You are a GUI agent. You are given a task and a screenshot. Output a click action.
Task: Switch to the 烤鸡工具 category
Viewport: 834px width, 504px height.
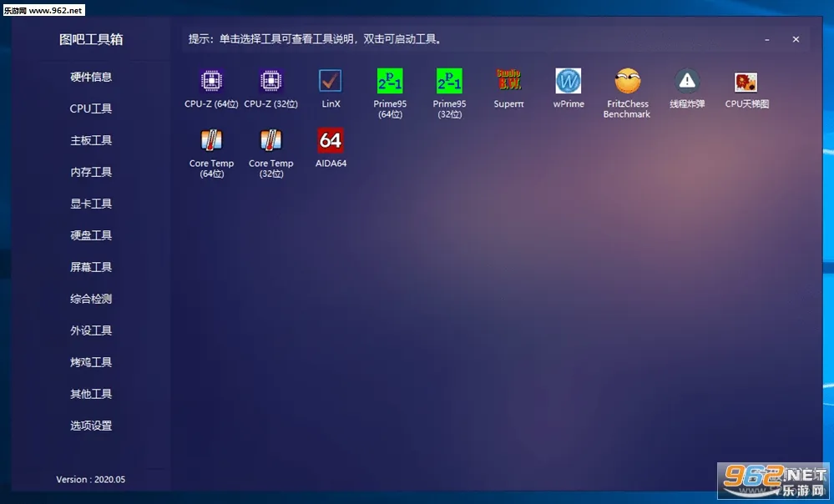click(90, 362)
